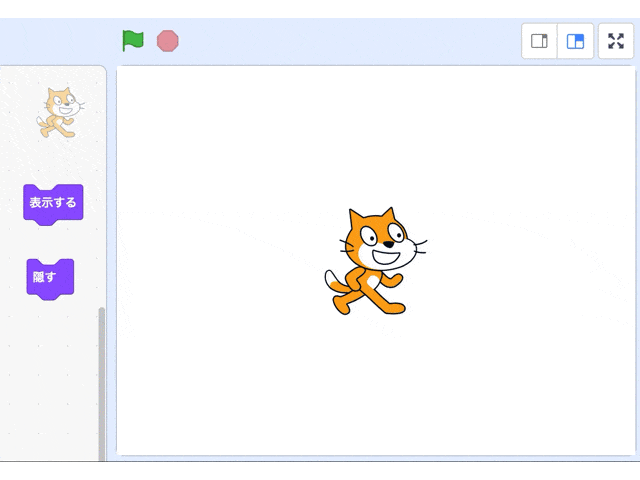Run the project with the green flag
Screen dimensions: 640x480
133,41
